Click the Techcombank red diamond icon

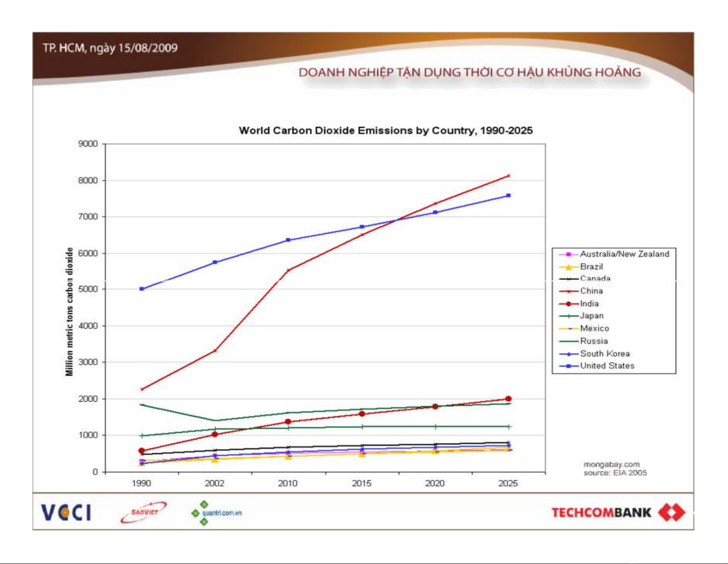tap(671, 512)
